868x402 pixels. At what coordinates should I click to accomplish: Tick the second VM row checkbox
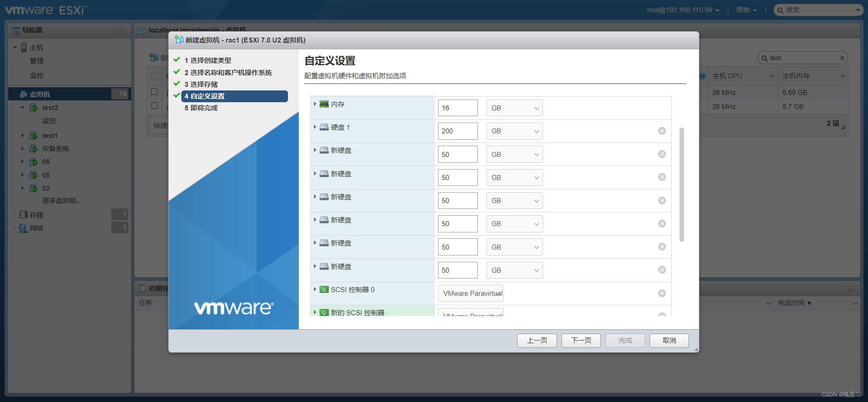coord(155,106)
